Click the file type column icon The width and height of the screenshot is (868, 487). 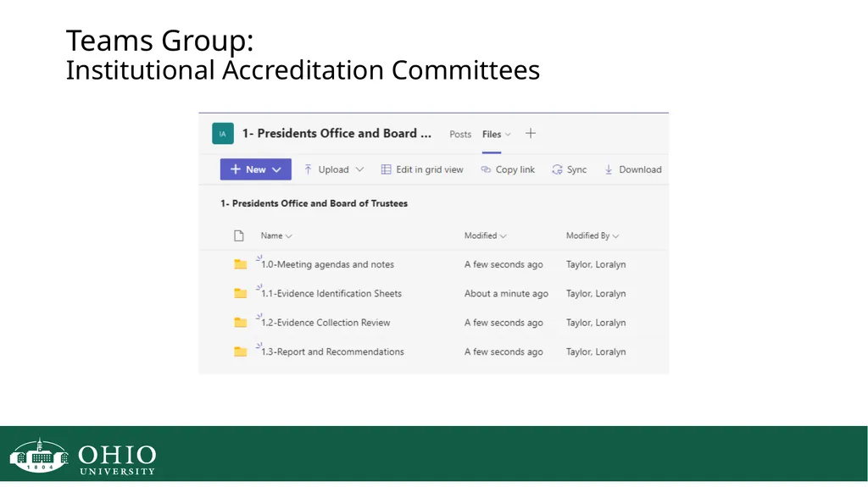pos(238,235)
